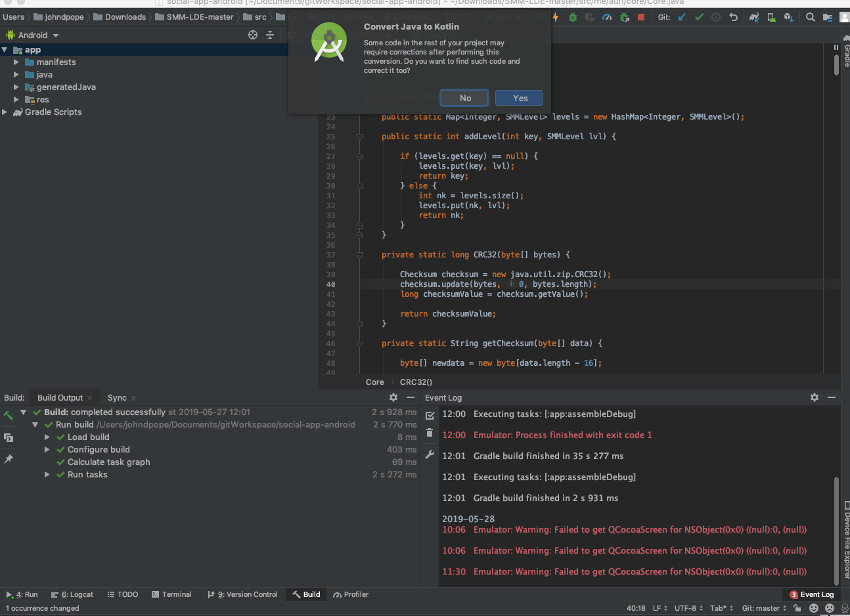Close the Build Output tab
The width and height of the screenshot is (850, 616).
point(90,398)
